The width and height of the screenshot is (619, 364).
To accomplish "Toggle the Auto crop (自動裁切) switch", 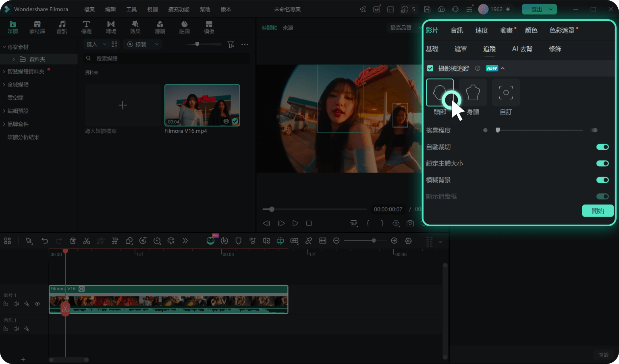I will tap(602, 147).
